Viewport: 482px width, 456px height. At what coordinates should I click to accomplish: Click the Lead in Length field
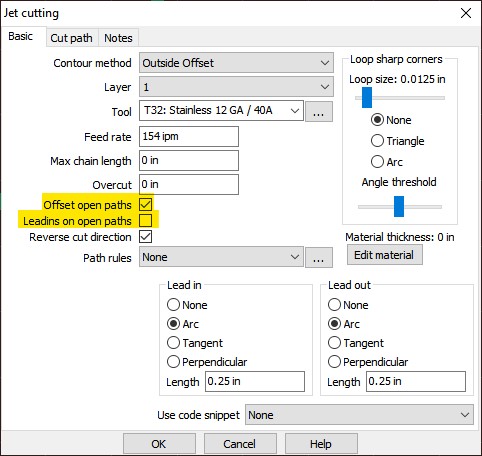click(255, 382)
